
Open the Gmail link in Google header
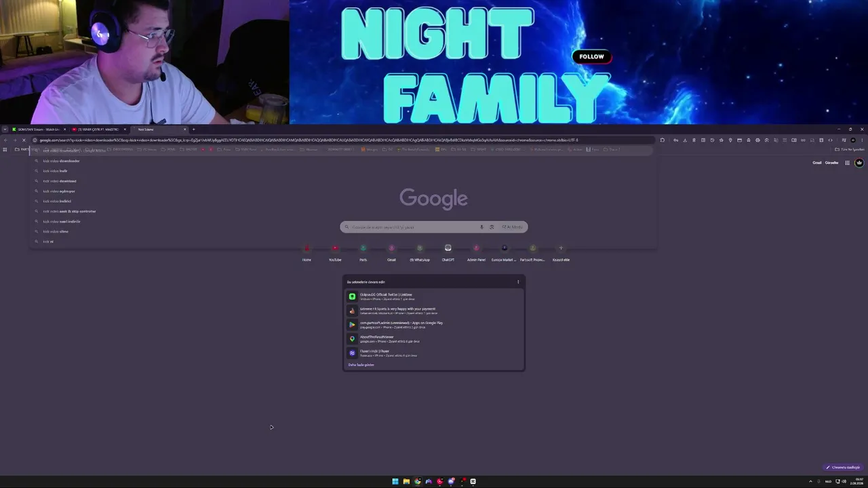[x=816, y=163]
